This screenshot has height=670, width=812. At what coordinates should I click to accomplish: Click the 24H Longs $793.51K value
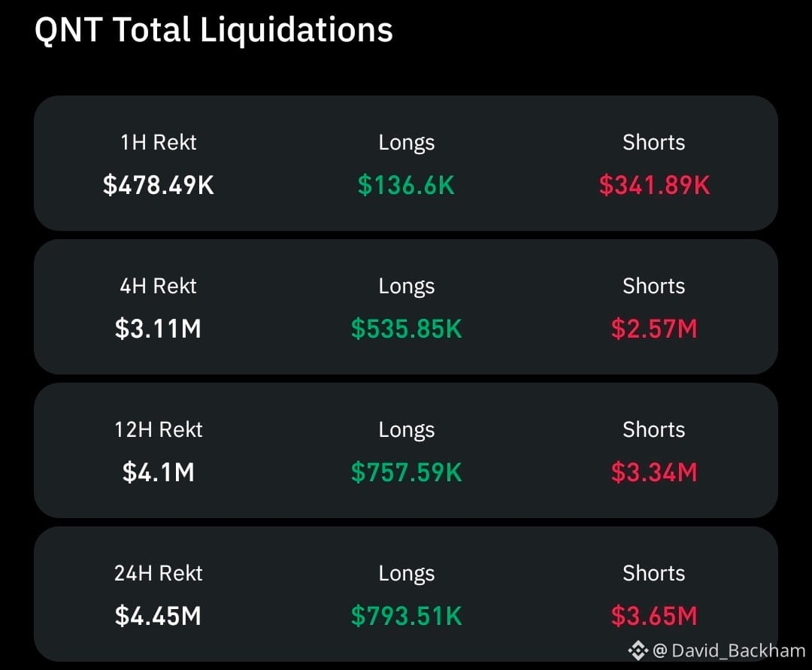click(407, 616)
